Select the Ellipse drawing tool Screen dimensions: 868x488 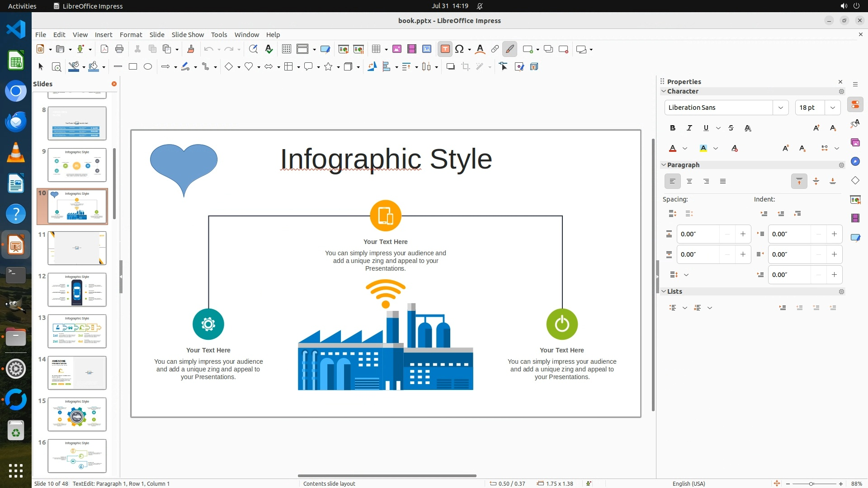(148, 67)
